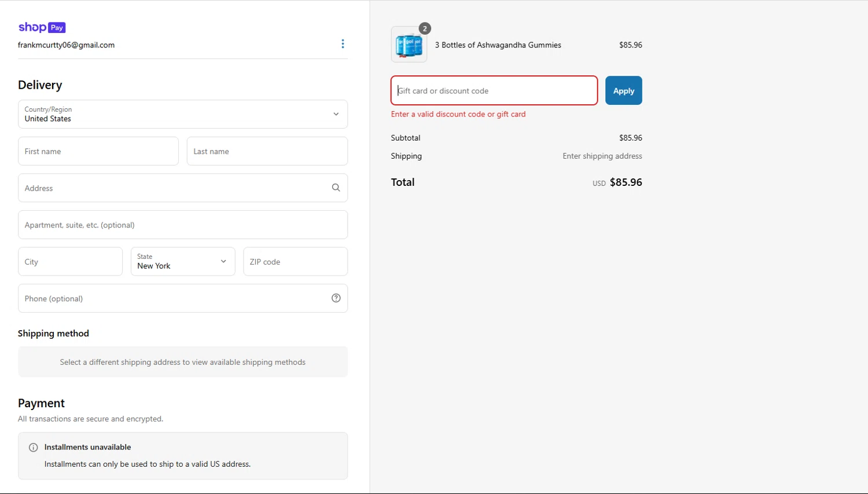Click the Ashwagandha Gummies product thumbnail
The height and width of the screenshot is (494, 868).
(x=409, y=45)
